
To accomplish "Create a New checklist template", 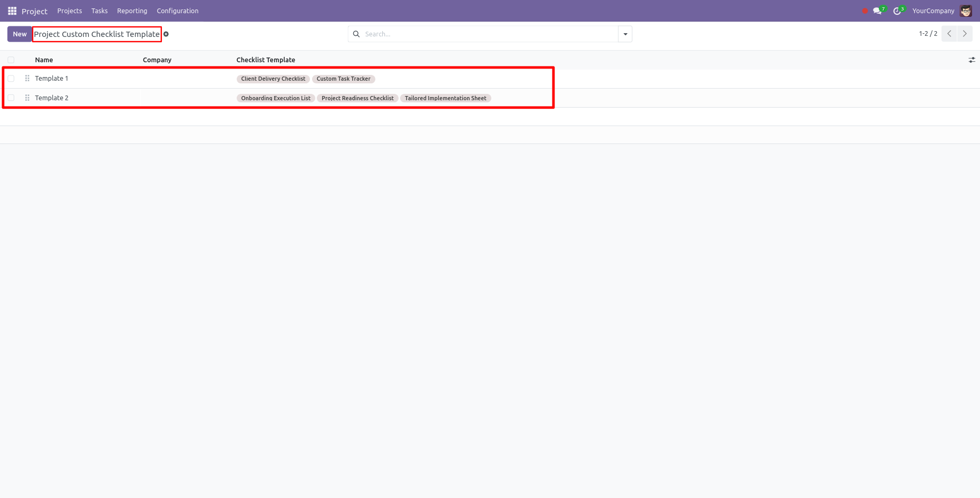I will click(x=20, y=34).
